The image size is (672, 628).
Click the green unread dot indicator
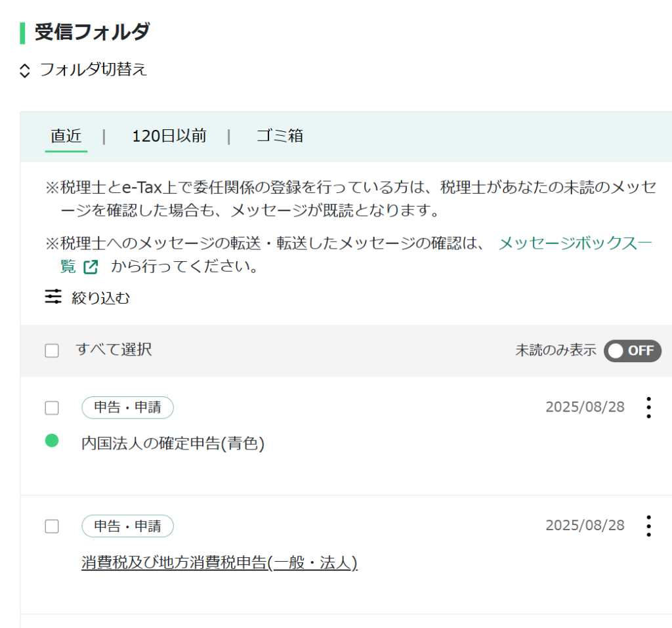[x=52, y=441]
